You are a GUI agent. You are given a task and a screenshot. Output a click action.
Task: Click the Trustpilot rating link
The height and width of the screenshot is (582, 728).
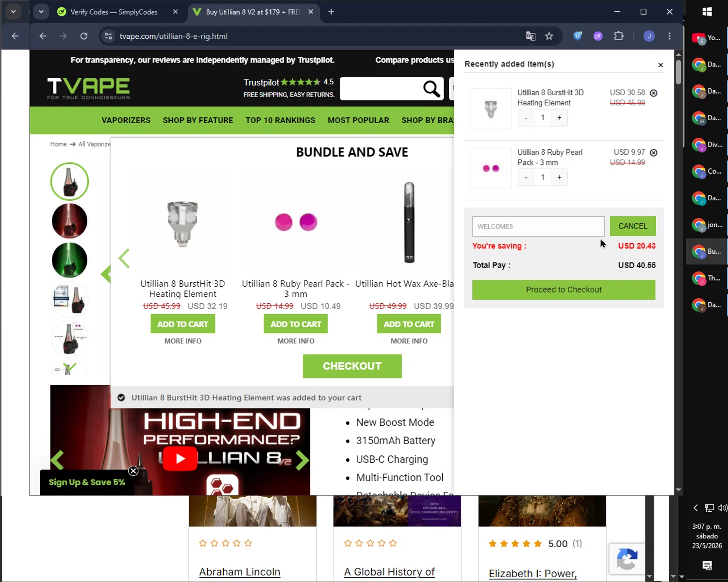pyautogui.click(x=288, y=82)
